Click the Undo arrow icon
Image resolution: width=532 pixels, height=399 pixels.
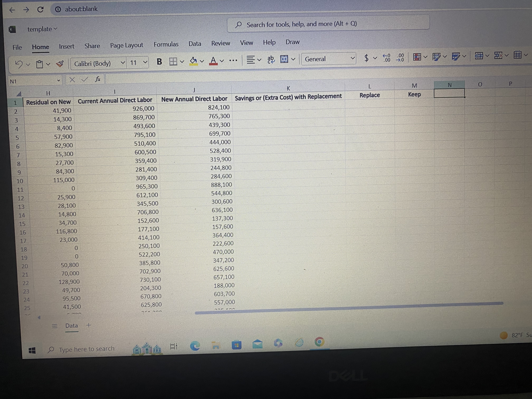[x=19, y=64]
